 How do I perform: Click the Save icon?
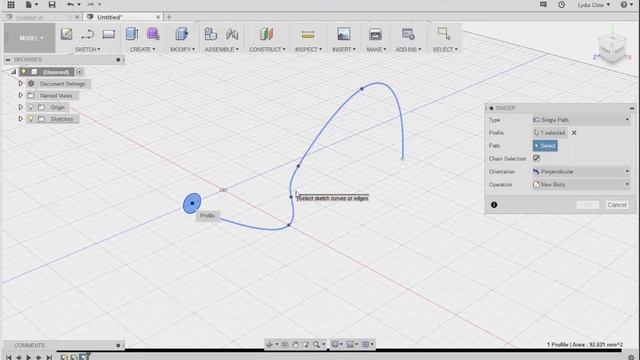pyautogui.click(x=52, y=4)
